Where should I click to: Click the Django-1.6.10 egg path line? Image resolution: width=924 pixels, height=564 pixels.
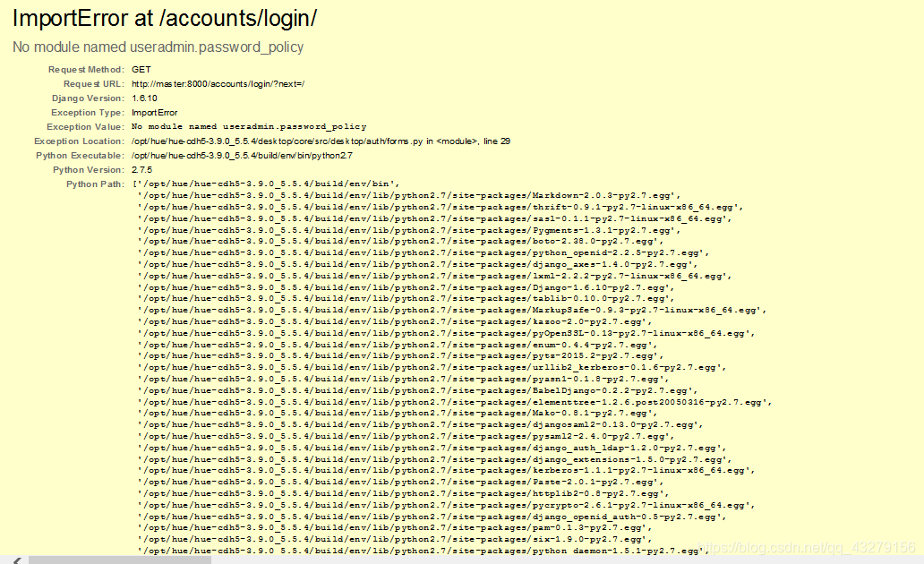(406, 287)
